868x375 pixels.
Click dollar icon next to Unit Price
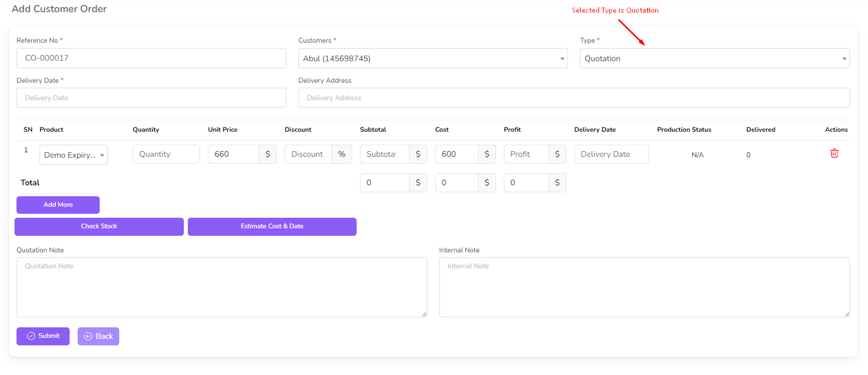point(267,154)
